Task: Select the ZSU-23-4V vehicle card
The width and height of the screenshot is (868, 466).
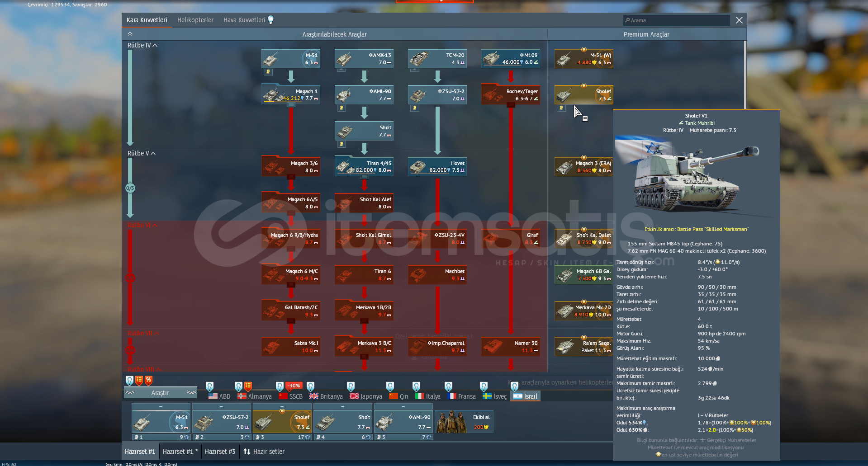Action: [x=437, y=239]
